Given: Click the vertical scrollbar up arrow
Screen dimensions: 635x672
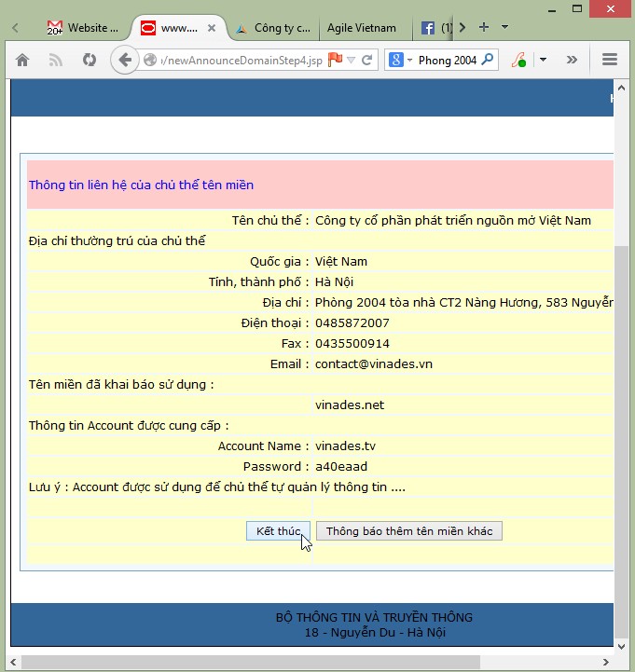Looking at the screenshot, I should click(x=621, y=88).
